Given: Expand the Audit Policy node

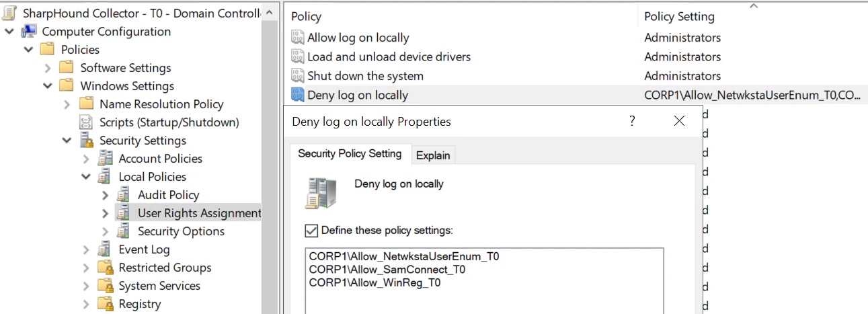Looking at the screenshot, I should coord(105,195).
